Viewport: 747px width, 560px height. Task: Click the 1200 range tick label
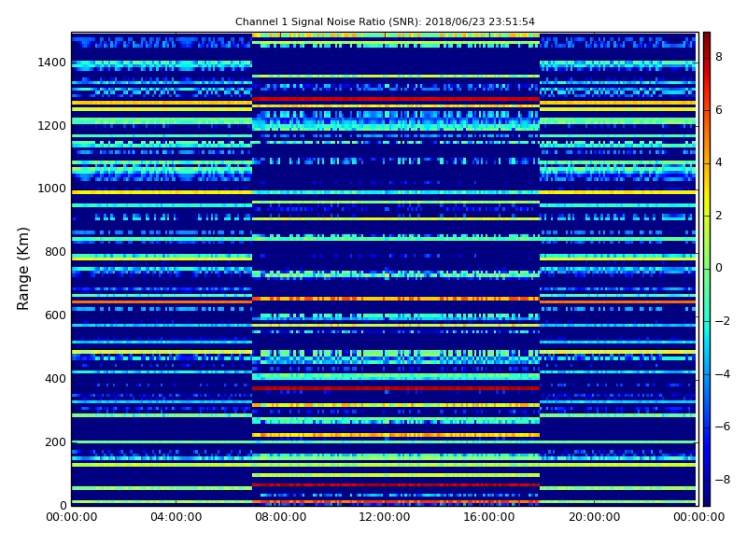pos(52,126)
